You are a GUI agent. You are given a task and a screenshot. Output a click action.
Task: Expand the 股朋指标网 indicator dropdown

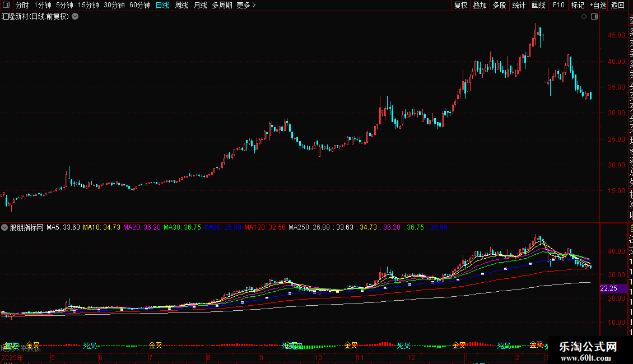(4, 227)
